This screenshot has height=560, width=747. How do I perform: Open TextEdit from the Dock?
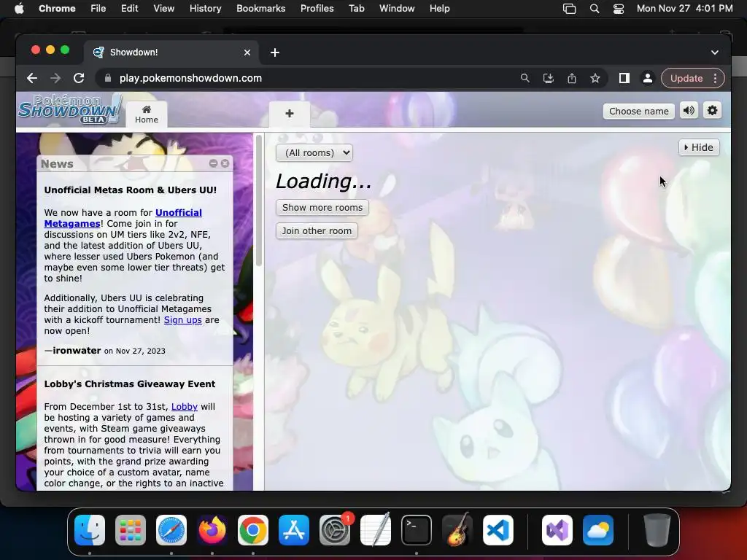376,530
